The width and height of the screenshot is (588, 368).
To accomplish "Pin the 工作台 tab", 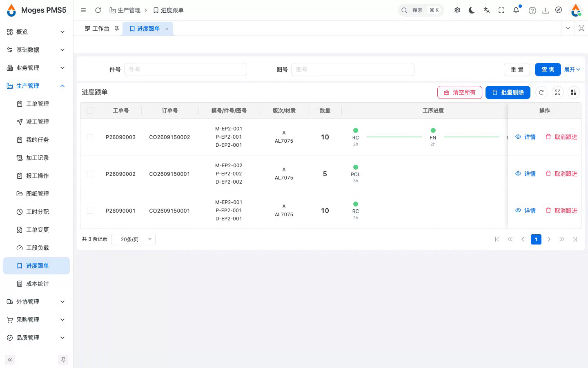I will tap(117, 29).
